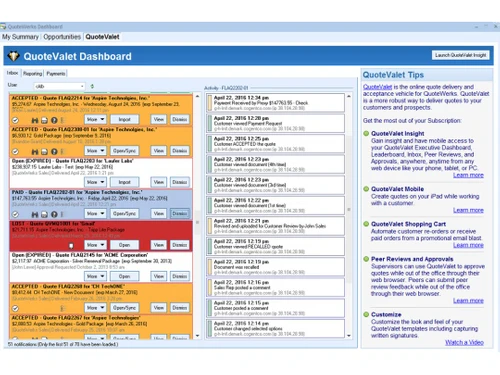Open More dropdown in Laufer Labs row
500x375 pixels.
click(95, 182)
